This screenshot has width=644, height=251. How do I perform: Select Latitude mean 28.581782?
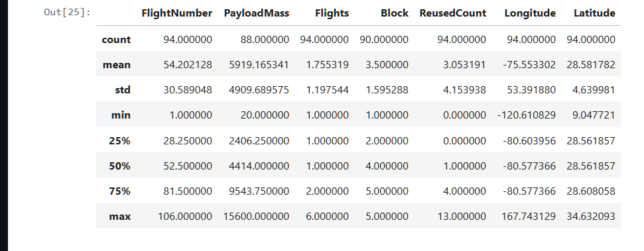(x=590, y=65)
